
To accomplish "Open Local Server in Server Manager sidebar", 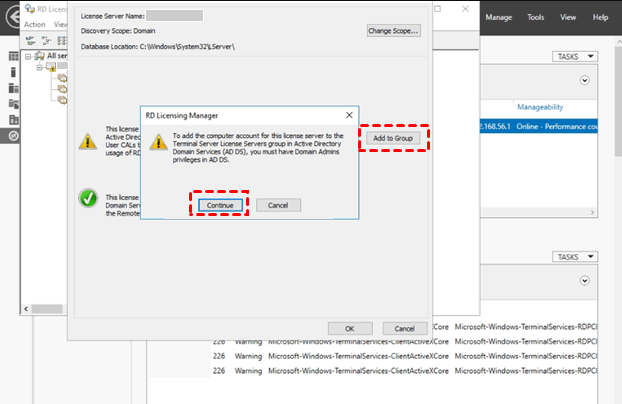I will pyautogui.click(x=13, y=72).
